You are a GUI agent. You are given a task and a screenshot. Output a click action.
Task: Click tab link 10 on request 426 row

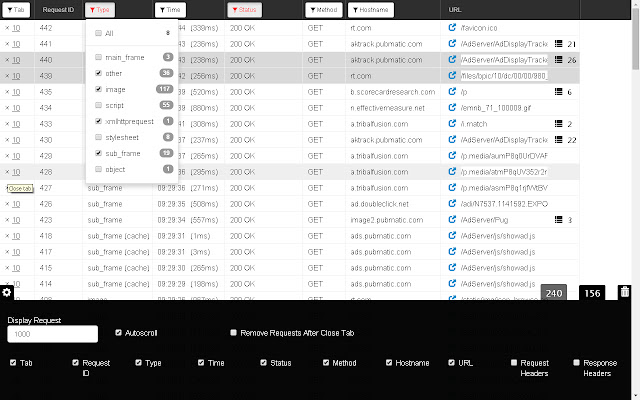click(x=16, y=204)
